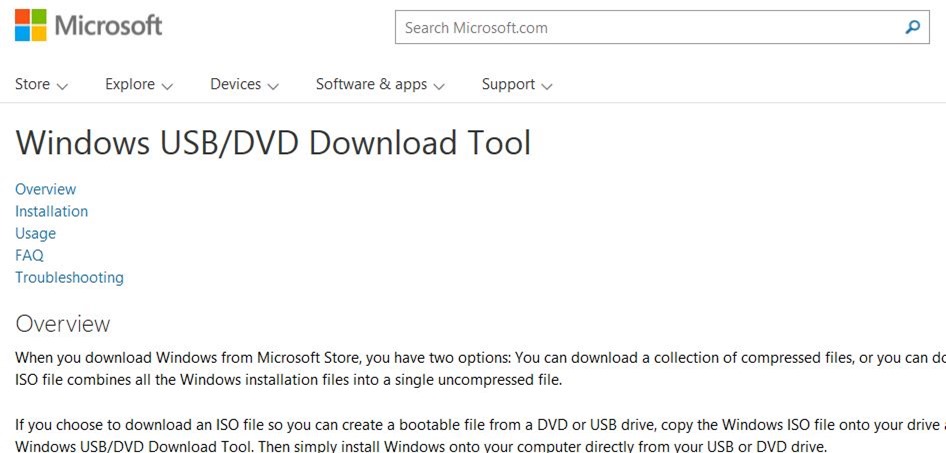
Task: Open the Devices menu
Action: (x=244, y=84)
